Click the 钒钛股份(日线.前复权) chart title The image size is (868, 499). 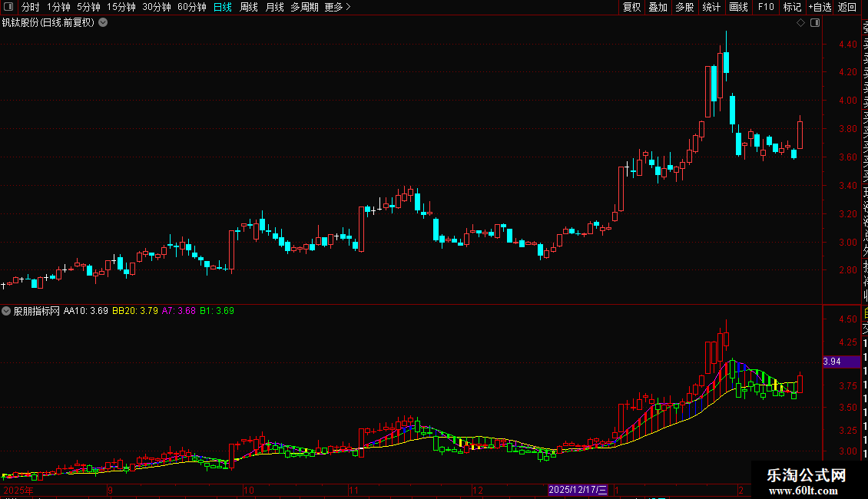pyautogui.click(x=48, y=23)
